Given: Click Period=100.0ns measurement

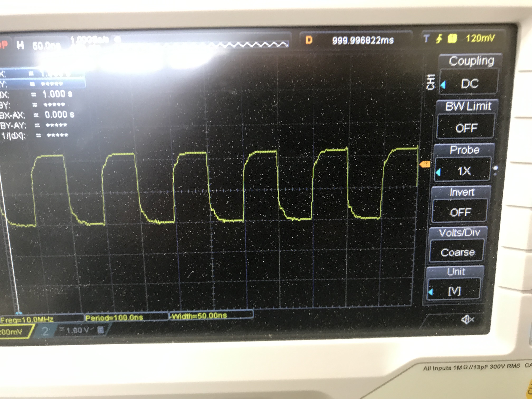Looking at the screenshot, I should point(114,317).
